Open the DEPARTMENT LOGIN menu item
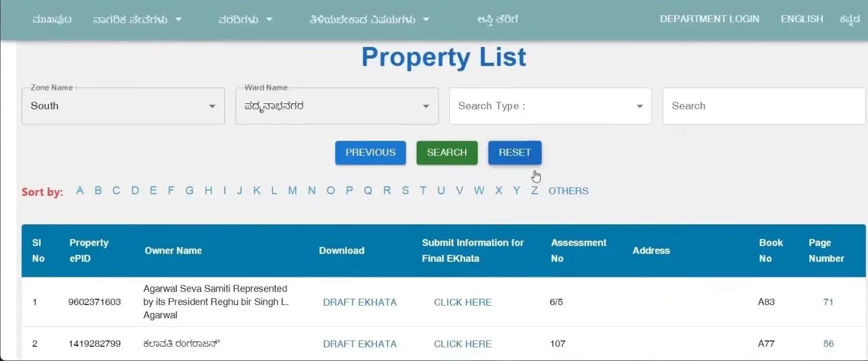This screenshot has width=868, height=361. [x=710, y=19]
